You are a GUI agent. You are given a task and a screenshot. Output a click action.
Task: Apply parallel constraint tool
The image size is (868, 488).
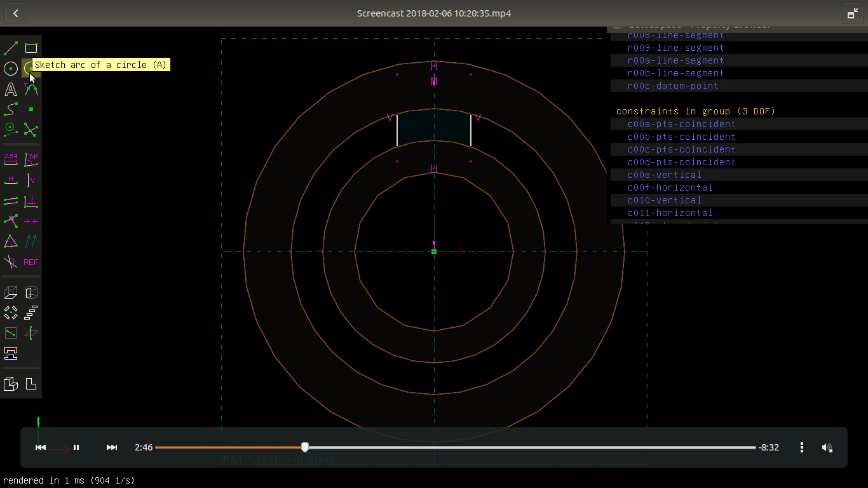click(x=11, y=201)
